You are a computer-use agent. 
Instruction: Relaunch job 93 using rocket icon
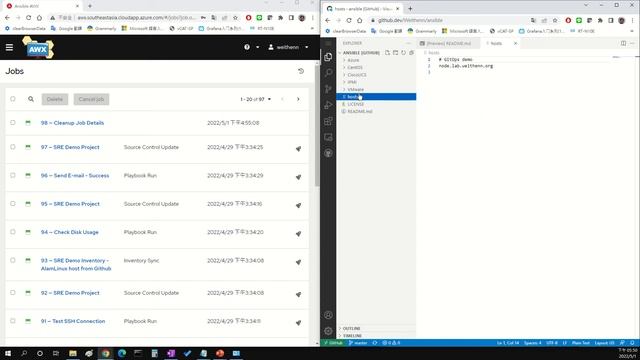tap(298, 262)
